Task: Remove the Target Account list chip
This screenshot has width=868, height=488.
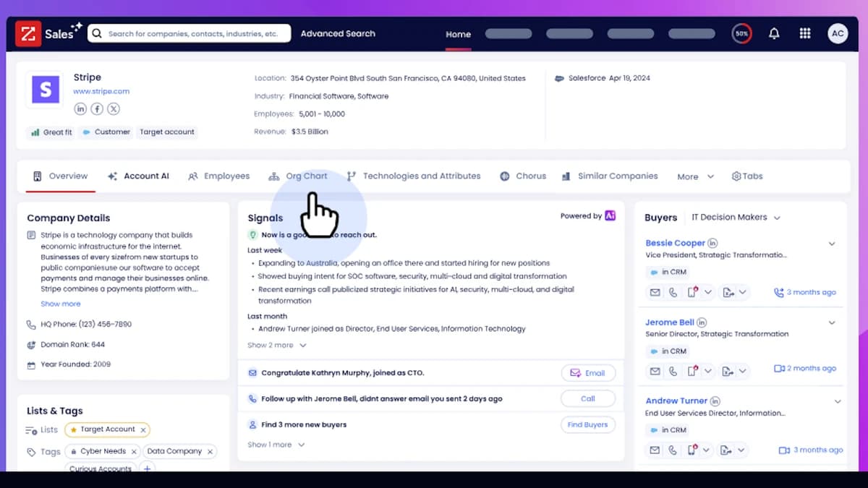Action: point(143,429)
